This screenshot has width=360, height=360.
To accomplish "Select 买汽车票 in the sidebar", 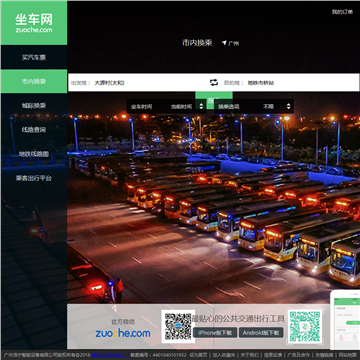I will coord(34,57).
